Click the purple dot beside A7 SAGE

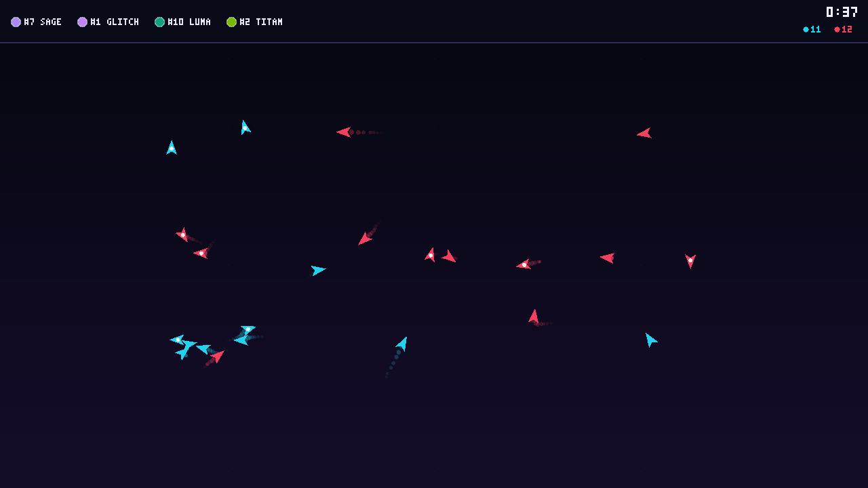pos(16,22)
